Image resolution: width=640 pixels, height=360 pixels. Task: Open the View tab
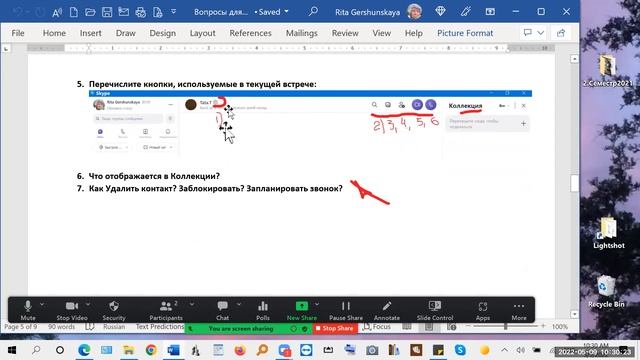point(382,33)
